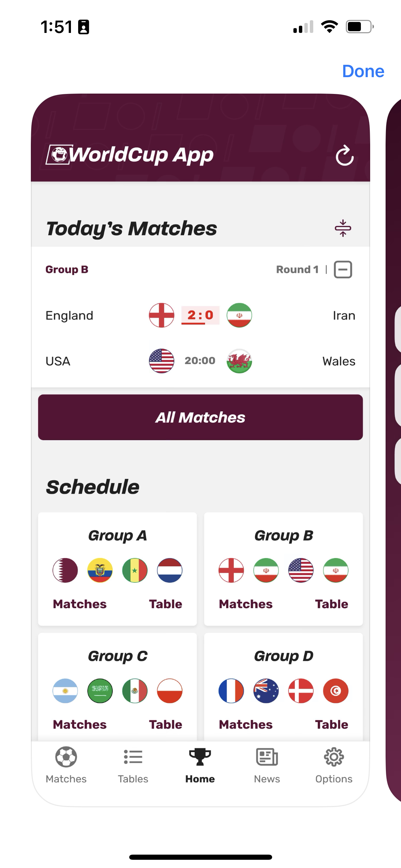Viewport: 401px width, 868px height.
Task: Tap the refresh icon in the header
Action: pos(344,156)
